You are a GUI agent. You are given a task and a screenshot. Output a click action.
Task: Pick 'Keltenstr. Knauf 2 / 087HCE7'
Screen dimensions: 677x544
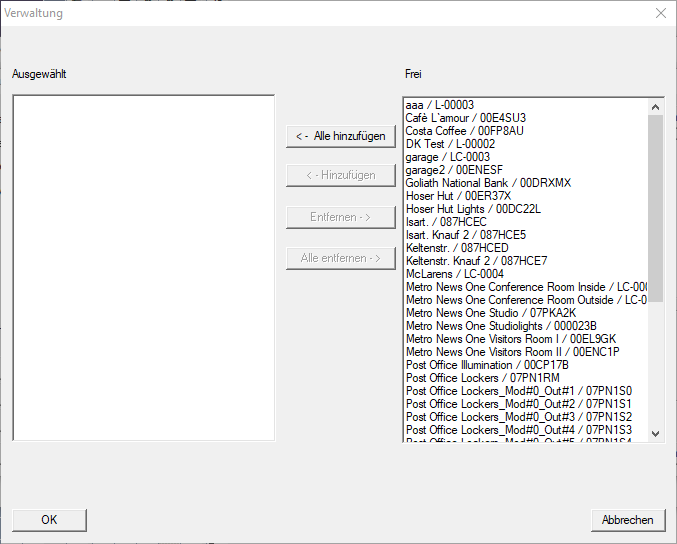(x=476, y=261)
